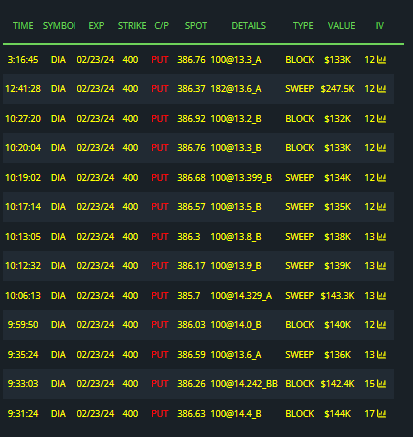Click details 100@13.9_B

click(236, 266)
